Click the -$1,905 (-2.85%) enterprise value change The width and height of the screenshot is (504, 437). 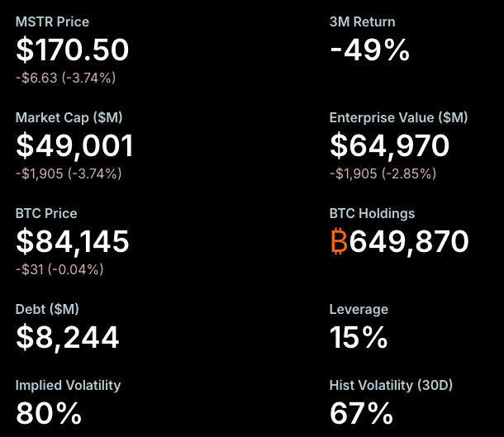[383, 173]
